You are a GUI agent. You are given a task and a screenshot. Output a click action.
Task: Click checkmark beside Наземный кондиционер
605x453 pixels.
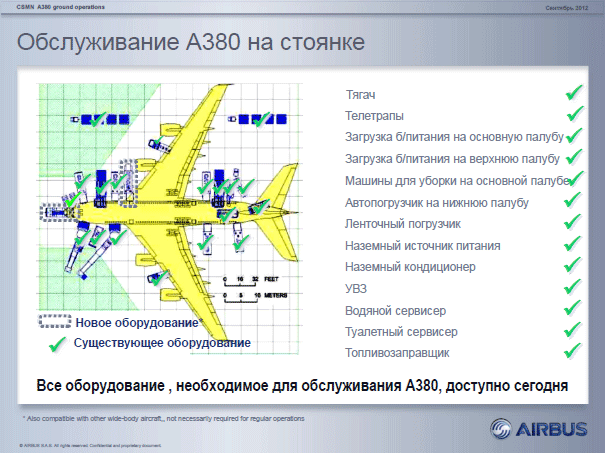coord(573,265)
